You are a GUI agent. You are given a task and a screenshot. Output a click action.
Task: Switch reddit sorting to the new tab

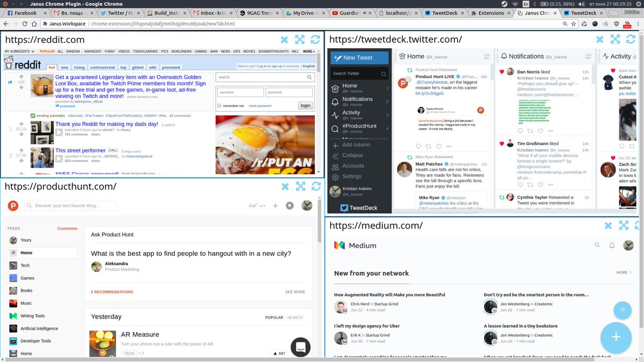pyautogui.click(x=64, y=68)
